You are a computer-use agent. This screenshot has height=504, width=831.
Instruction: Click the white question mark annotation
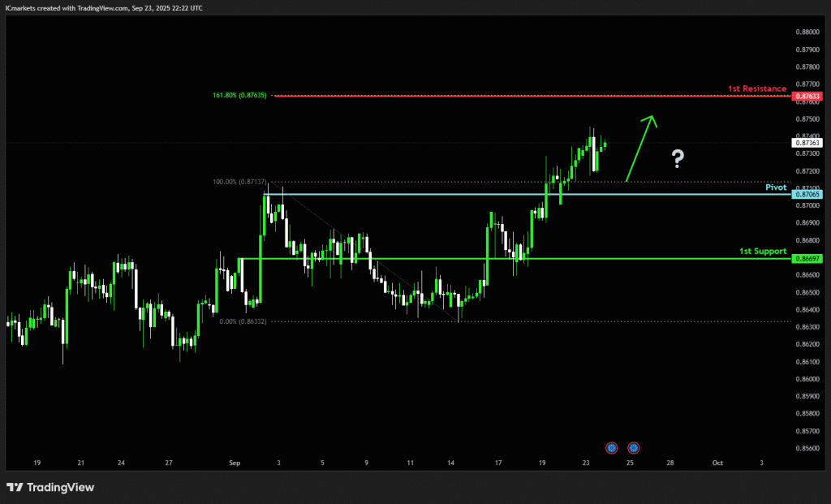[677, 159]
